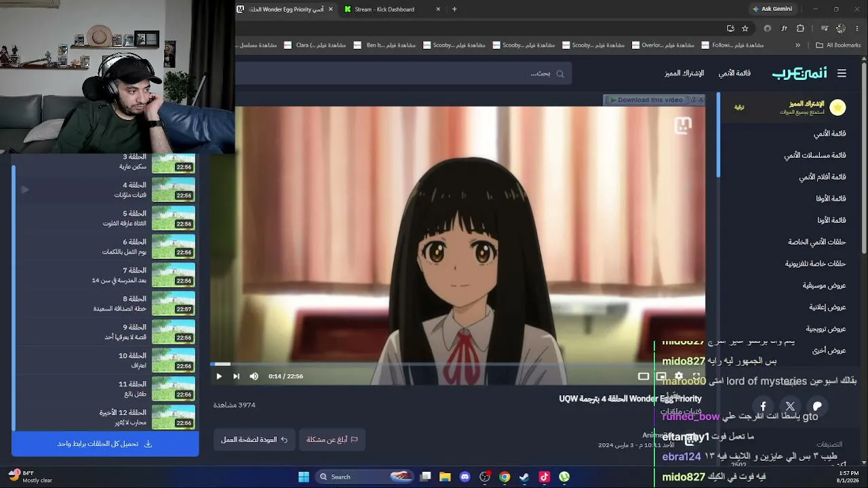
Task: Open the Windows Start menu
Action: click(x=304, y=476)
